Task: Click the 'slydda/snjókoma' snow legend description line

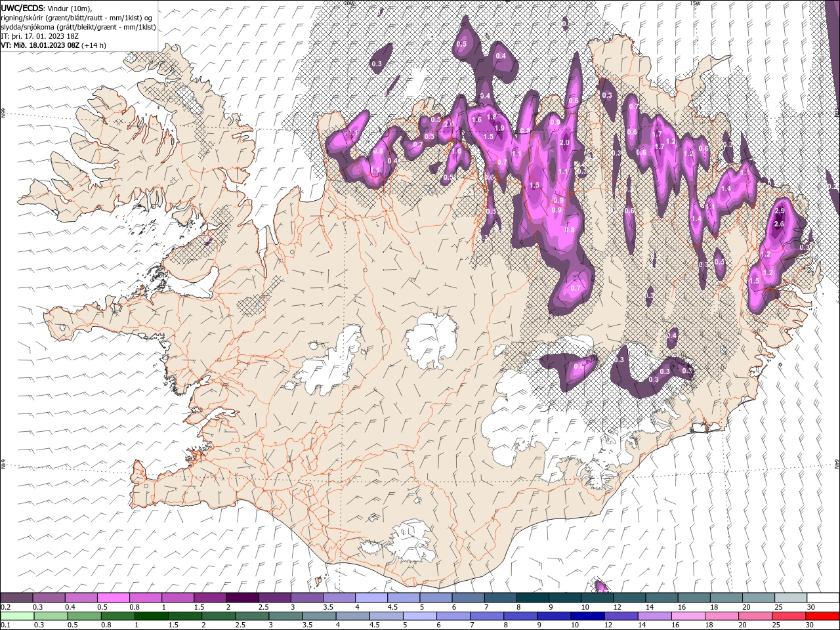Action: coord(78,27)
